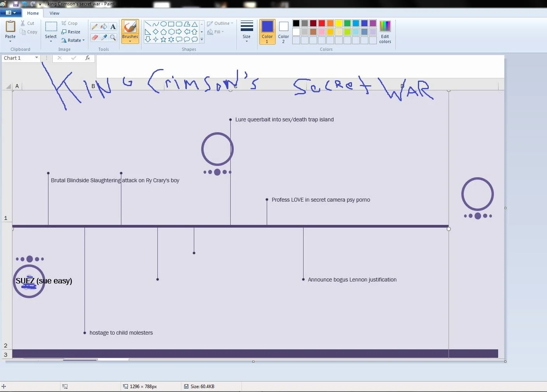Select the Fill with color bucket tool

point(104,27)
